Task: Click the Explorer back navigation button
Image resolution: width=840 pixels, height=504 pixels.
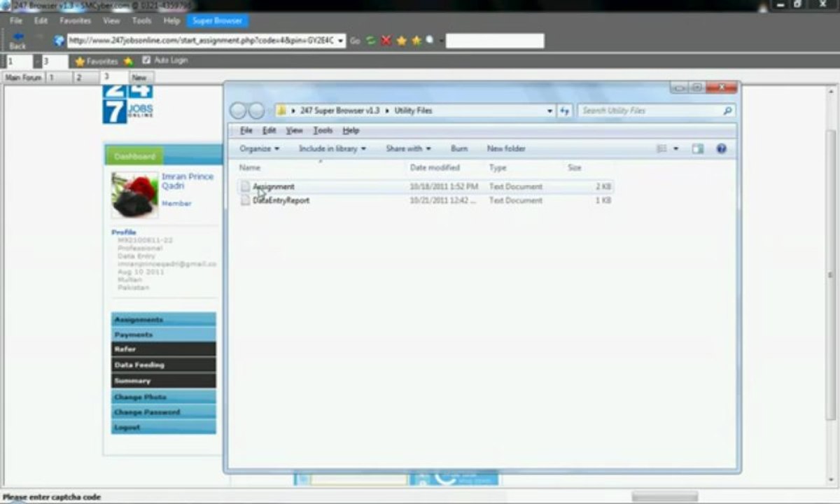Action: pos(239,111)
